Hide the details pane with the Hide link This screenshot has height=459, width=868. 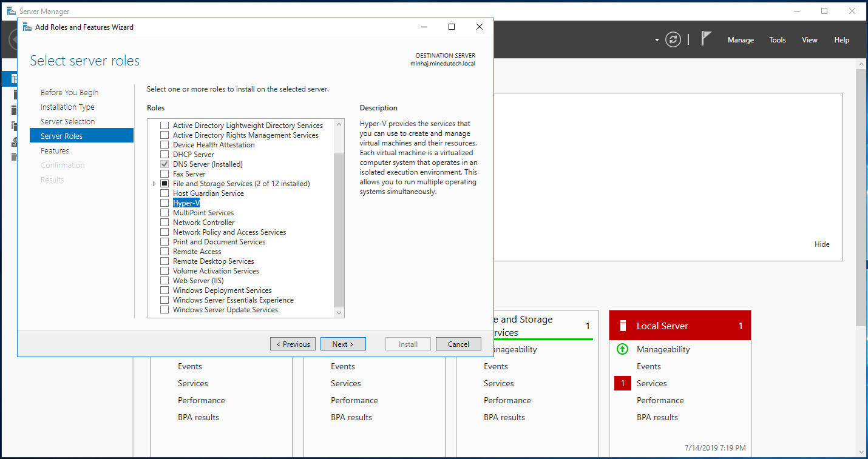(x=822, y=244)
